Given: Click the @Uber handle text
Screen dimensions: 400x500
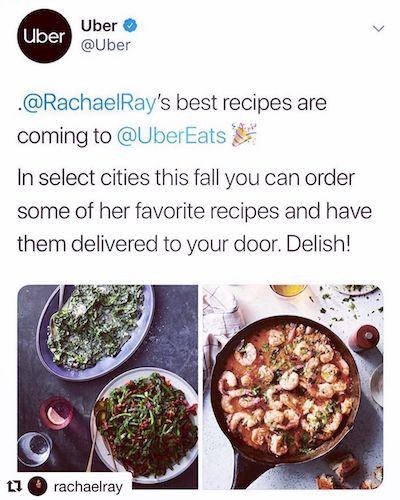Looking at the screenshot, I should (x=105, y=45).
